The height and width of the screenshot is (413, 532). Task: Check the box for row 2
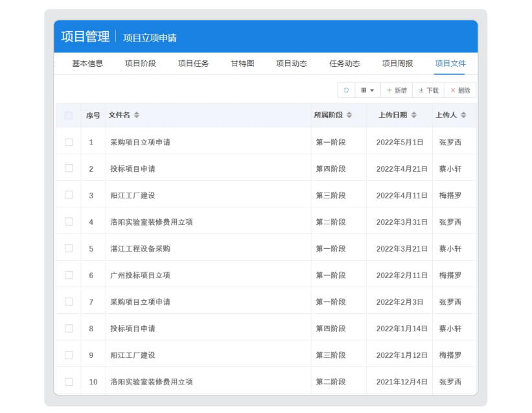click(x=69, y=169)
